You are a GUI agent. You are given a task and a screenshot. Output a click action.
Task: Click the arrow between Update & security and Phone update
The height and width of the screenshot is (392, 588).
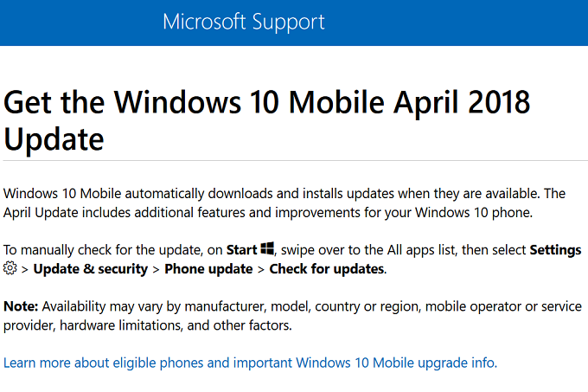[157, 270]
